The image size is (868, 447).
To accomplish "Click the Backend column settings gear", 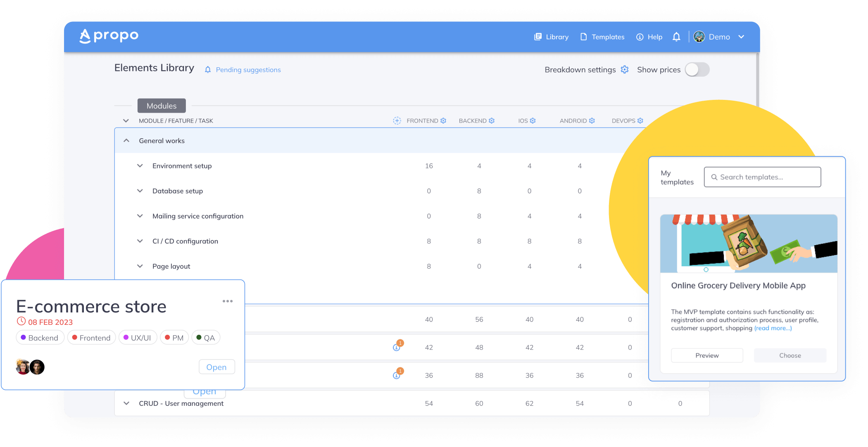I will [x=492, y=121].
